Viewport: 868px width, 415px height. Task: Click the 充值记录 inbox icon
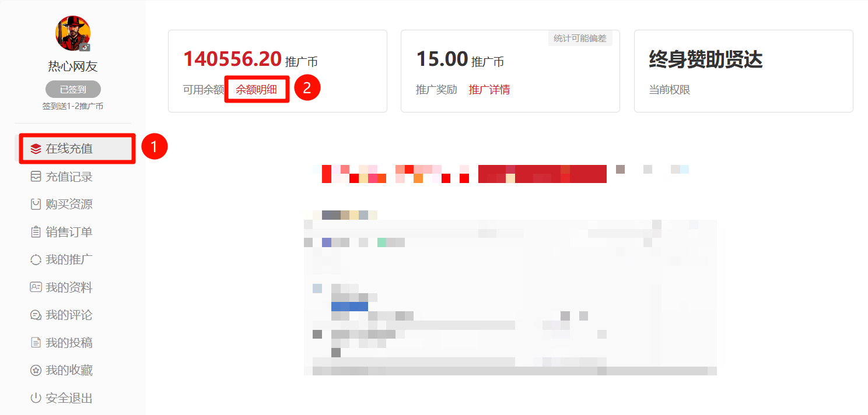[x=36, y=176]
